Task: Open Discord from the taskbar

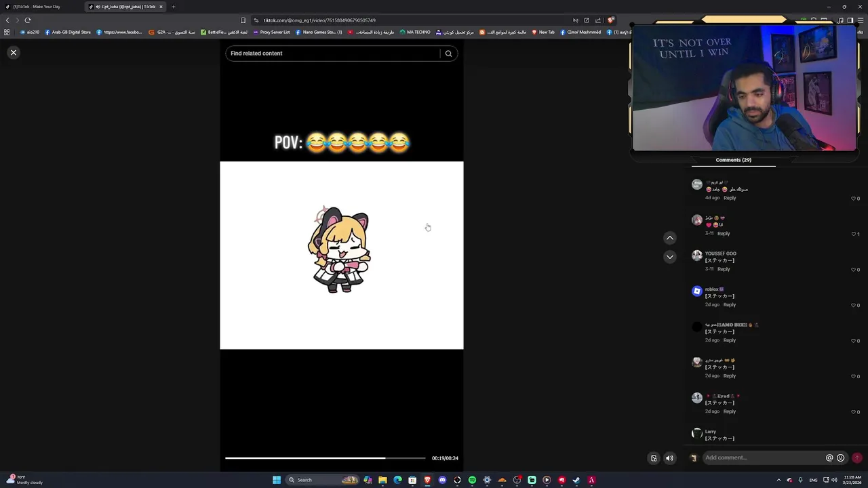Action: [x=442, y=480]
